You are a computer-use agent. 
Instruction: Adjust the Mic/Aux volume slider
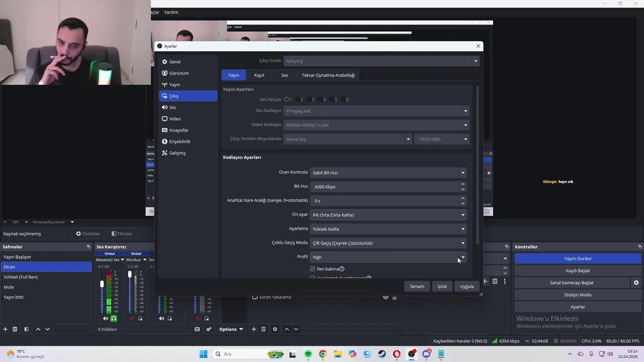(x=130, y=275)
